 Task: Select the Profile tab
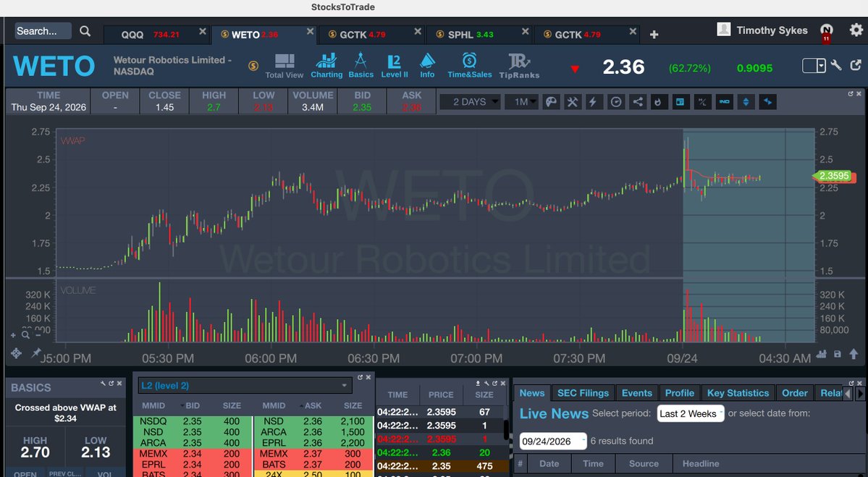(x=679, y=393)
